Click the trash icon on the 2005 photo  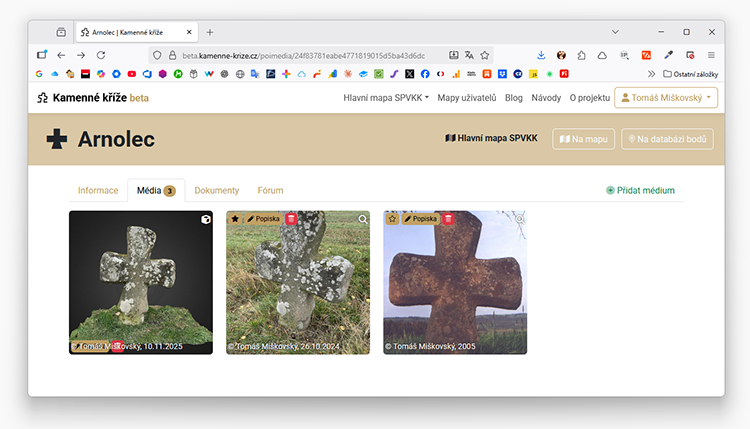pyautogui.click(x=448, y=219)
